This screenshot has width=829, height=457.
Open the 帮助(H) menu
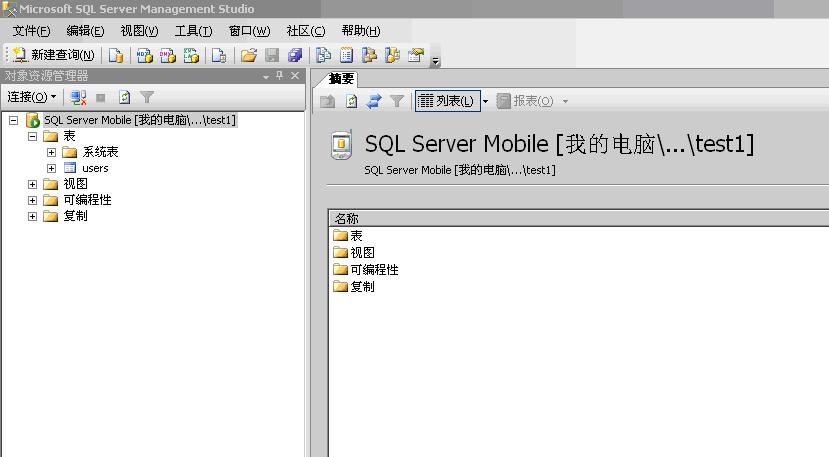pyautogui.click(x=361, y=31)
